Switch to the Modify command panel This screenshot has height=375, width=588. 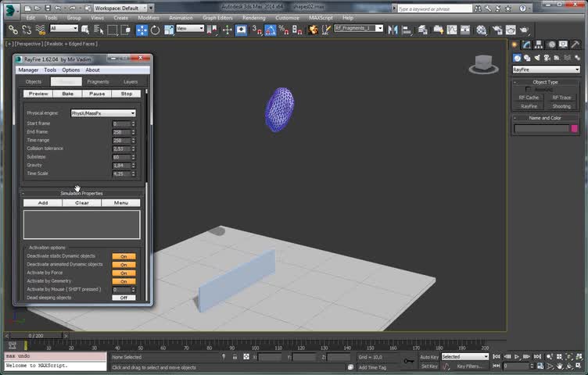pos(526,45)
